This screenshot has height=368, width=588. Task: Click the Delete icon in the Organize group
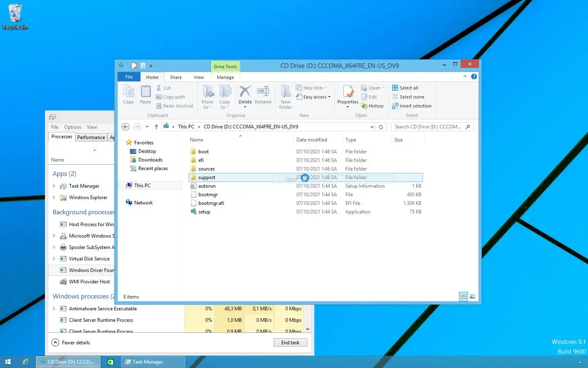[x=245, y=92]
